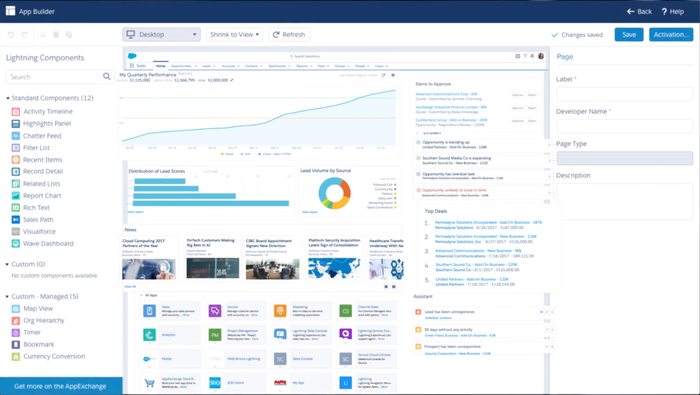Select the Wave Dashboard component icon
700x395 pixels.
(16, 244)
